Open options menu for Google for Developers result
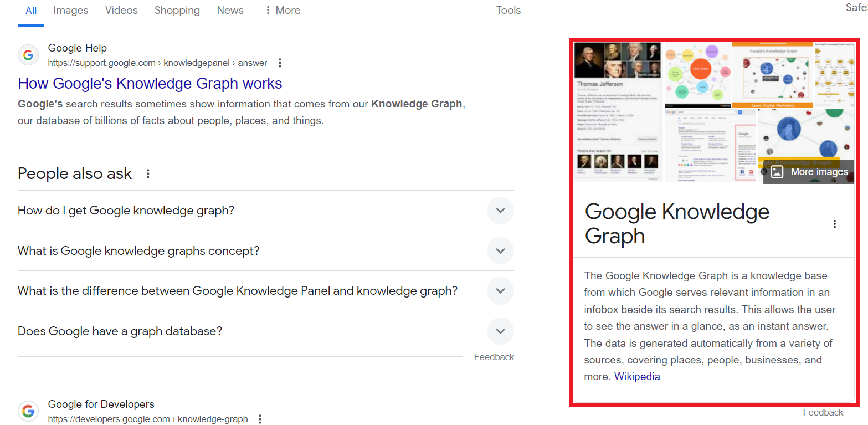The height and width of the screenshot is (425, 868). (260, 419)
